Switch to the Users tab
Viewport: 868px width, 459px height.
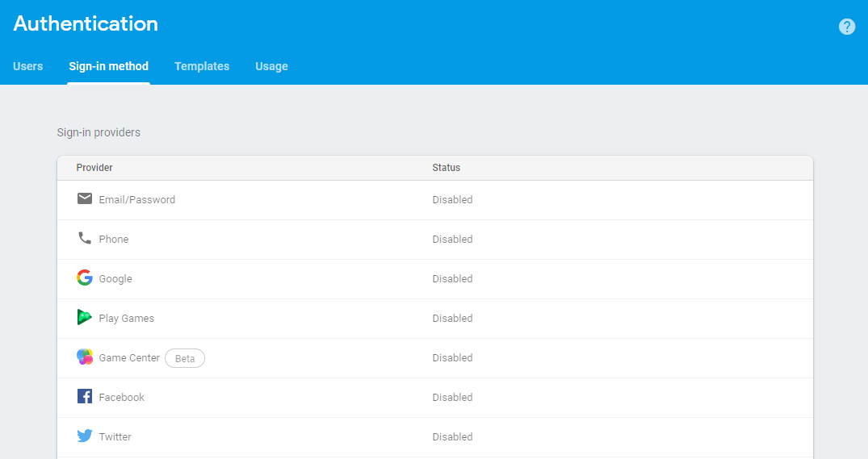[x=28, y=66]
